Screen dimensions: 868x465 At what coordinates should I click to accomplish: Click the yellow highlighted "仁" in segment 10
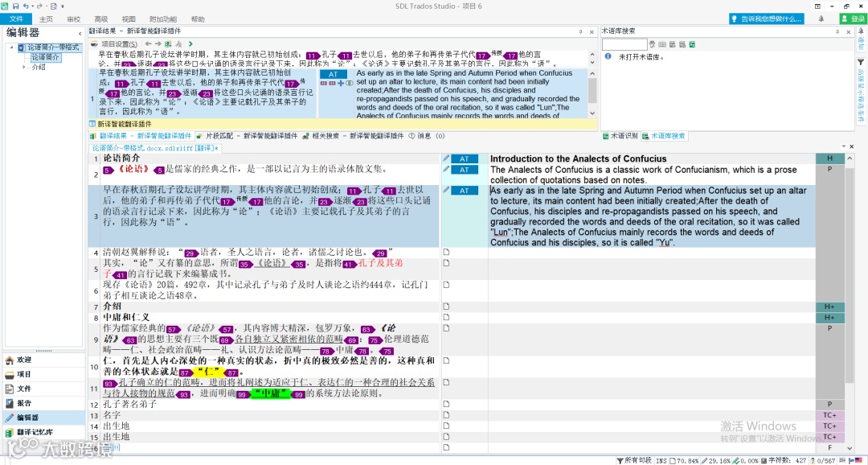point(210,372)
